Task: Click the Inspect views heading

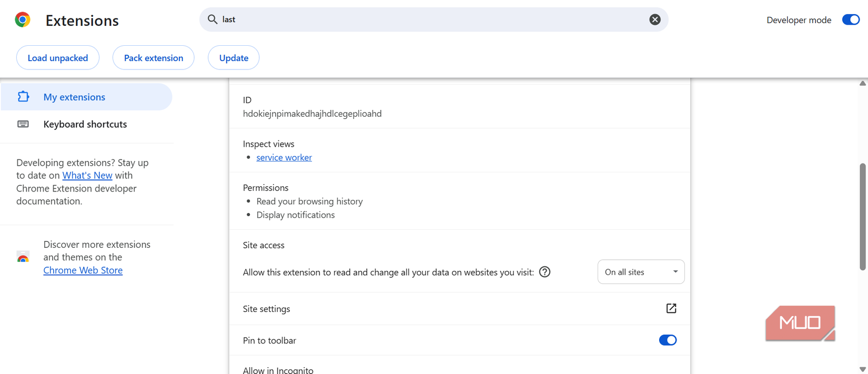Action: coord(269,144)
